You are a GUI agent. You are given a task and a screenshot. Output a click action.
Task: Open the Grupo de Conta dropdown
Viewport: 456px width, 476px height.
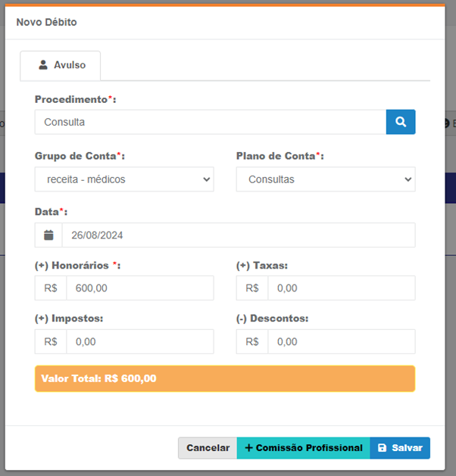pos(124,179)
